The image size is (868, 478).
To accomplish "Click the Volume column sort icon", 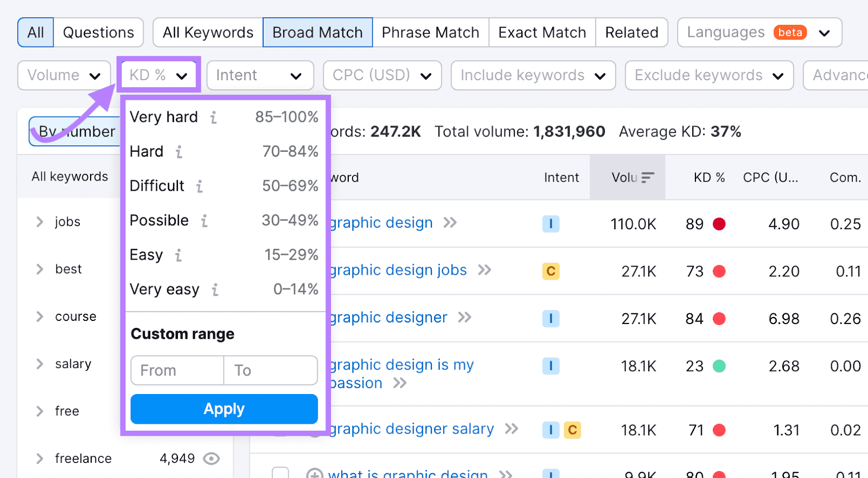I will [x=648, y=178].
